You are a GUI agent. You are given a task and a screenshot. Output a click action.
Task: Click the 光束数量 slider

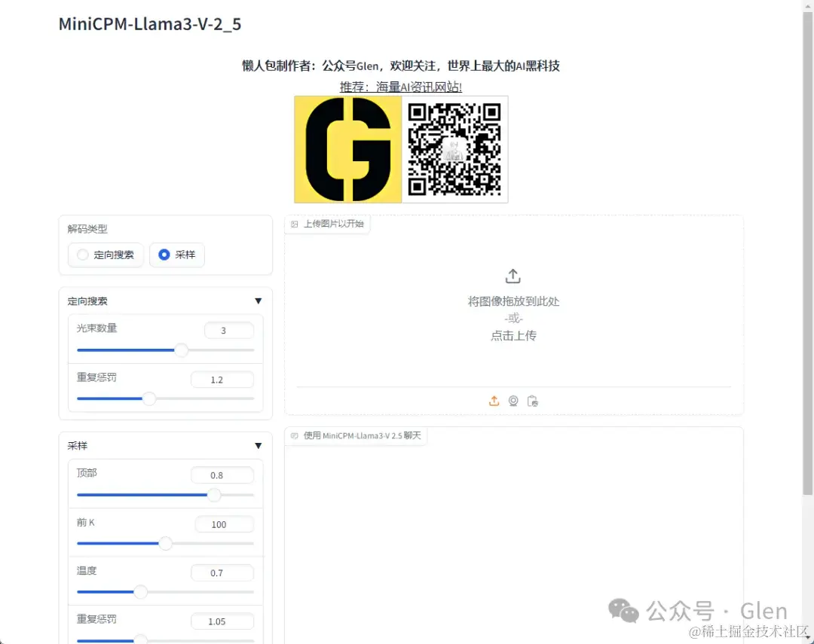coord(166,350)
